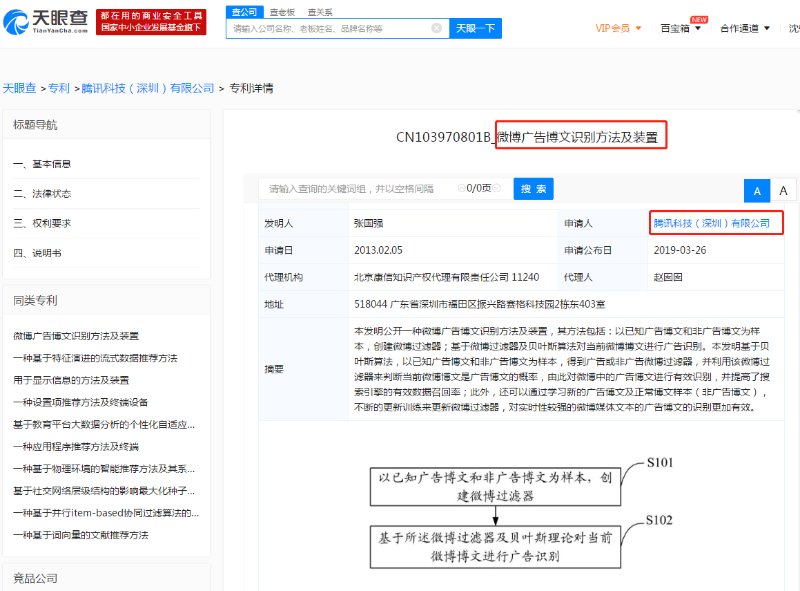
Task: Expand the 百宝箱 dropdown
Action: tap(681, 28)
